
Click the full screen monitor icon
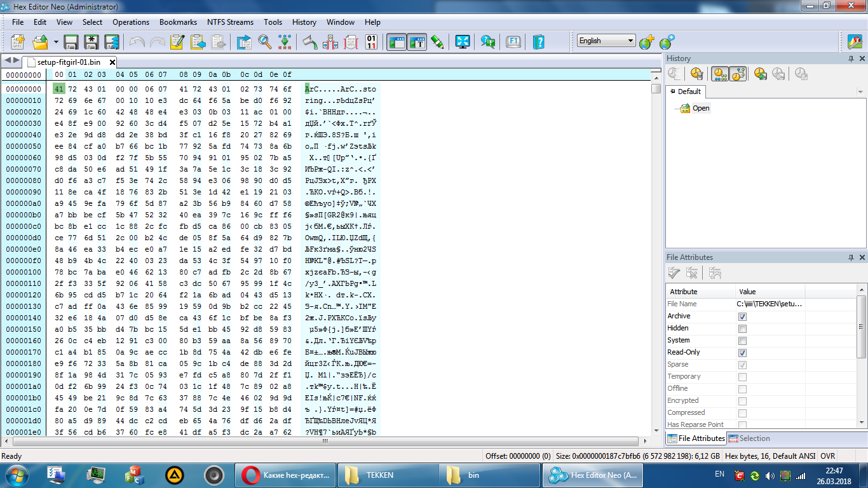463,42
